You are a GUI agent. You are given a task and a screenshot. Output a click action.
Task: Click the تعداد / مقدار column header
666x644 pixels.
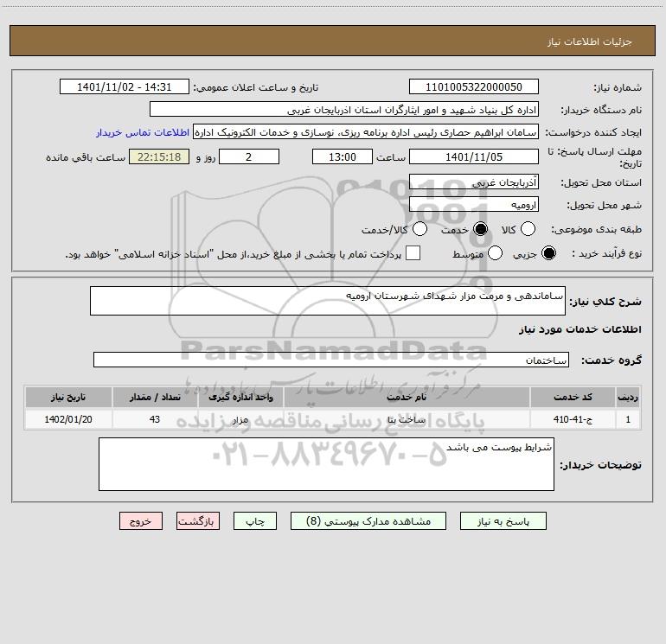click(x=155, y=397)
